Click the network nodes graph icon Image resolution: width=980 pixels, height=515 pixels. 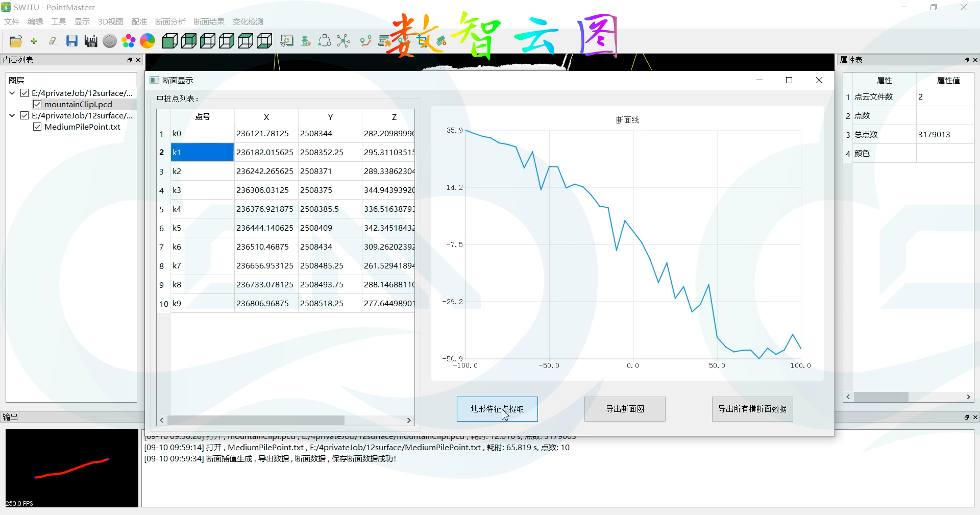(344, 41)
